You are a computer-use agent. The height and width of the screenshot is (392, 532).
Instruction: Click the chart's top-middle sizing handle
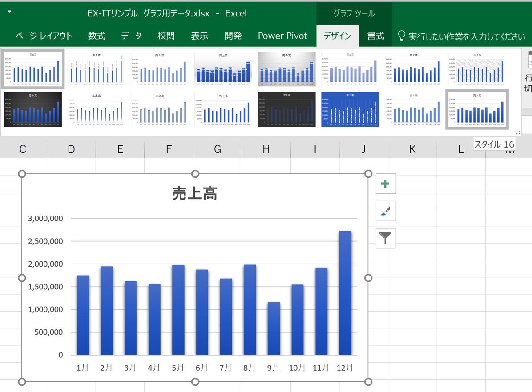point(195,174)
